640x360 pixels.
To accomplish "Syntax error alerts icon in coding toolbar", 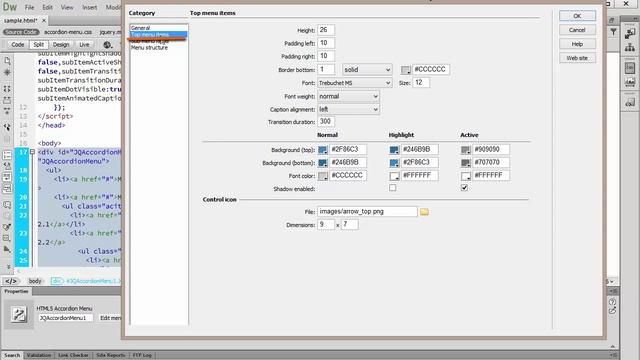I will click(x=7, y=188).
